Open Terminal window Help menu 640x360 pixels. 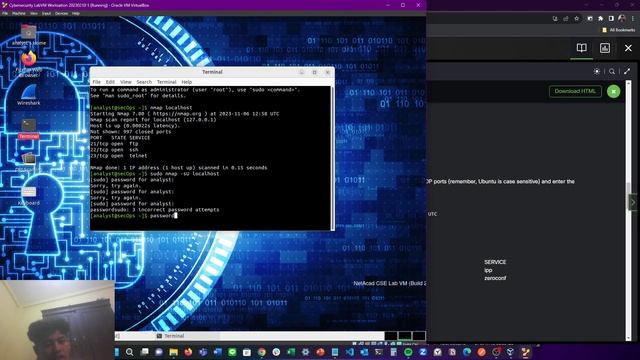tap(187, 82)
